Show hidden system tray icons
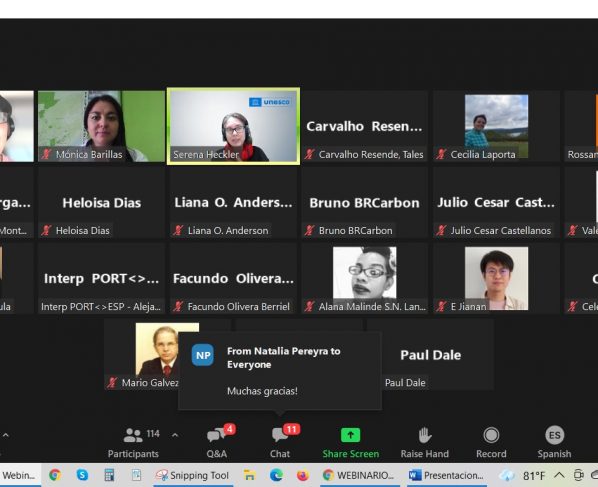 tap(559, 475)
